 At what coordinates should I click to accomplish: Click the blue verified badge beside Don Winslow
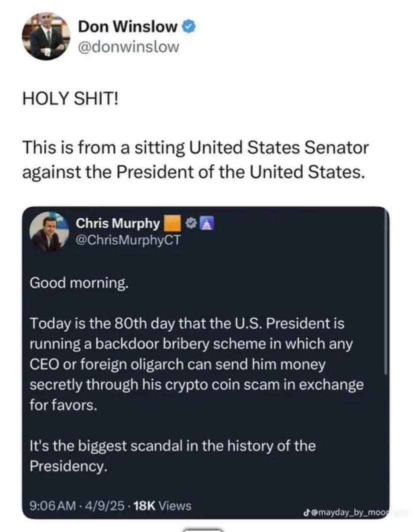coord(188,27)
